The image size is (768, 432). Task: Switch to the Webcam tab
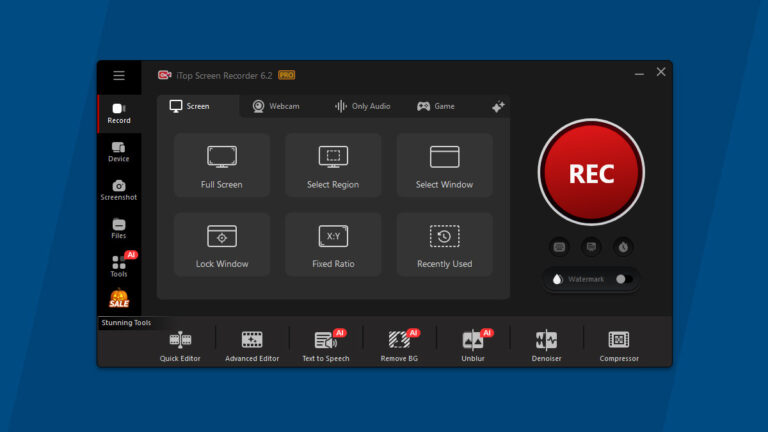275,106
